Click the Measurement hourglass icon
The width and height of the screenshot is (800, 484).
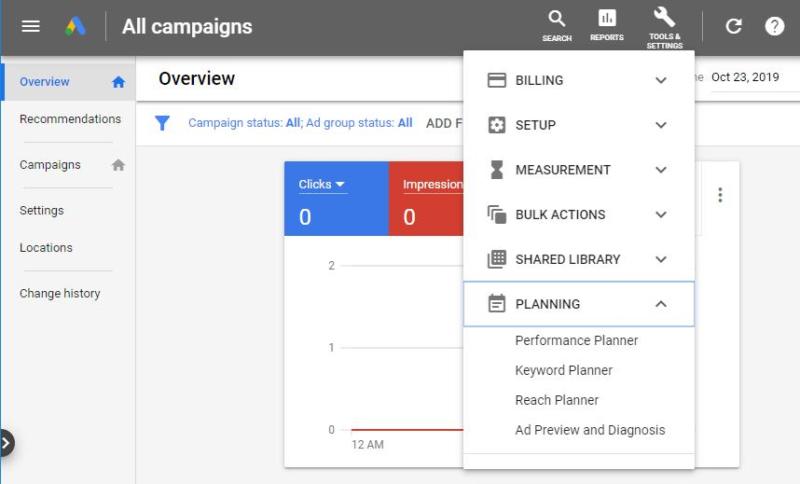click(496, 170)
